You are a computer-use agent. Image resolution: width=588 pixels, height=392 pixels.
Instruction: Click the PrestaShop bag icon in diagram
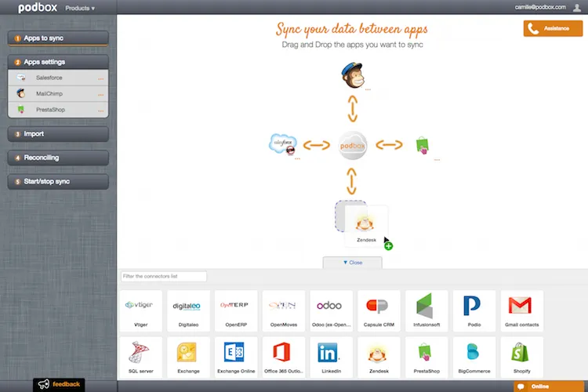click(423, 145)
